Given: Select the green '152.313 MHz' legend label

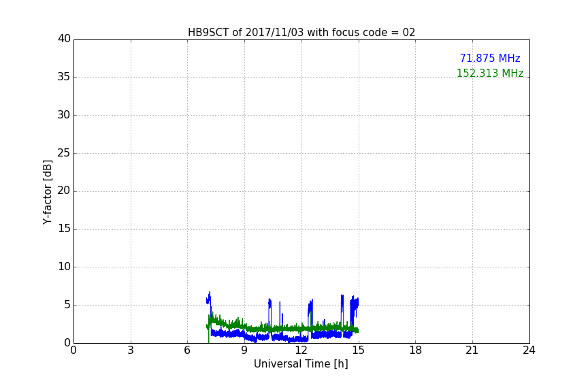Looking at the screenshot, I should (490, 73).
